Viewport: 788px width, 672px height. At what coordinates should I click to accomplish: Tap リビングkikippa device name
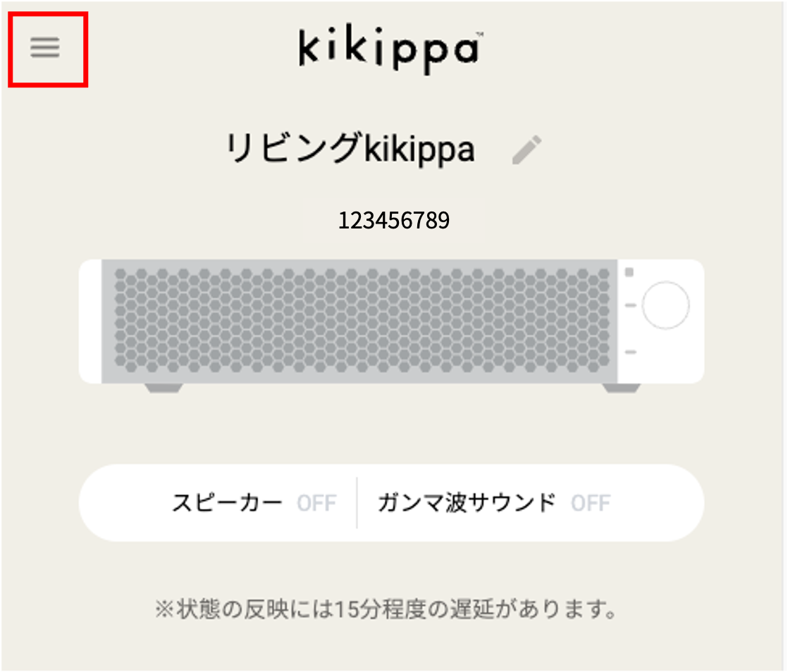click(351, 148)
